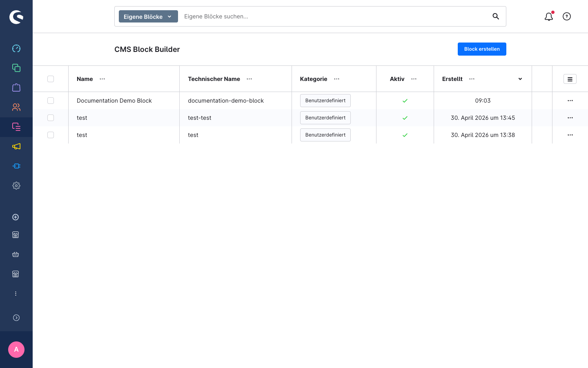Click the 30. April 2026 um 13:45 cell
Image resolution: width=588 pixels, height=368 pixels.
[483, 118]
